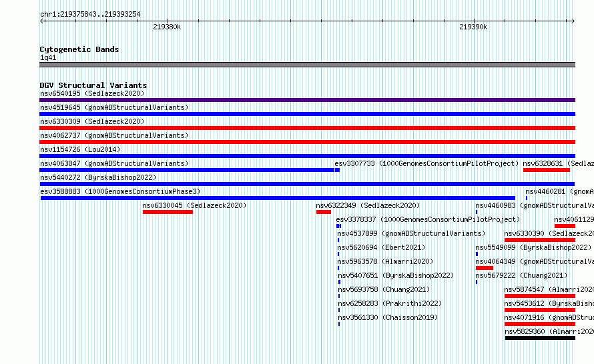Open the nsv4460281 variant label
Image resolution: width=594 pixels, height=364 pixels.
coord(559,191)
